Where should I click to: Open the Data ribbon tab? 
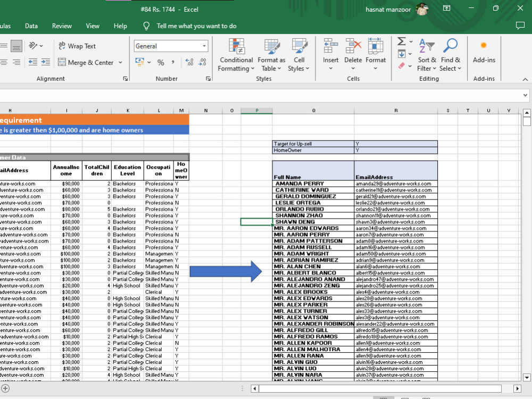[31, 26]
